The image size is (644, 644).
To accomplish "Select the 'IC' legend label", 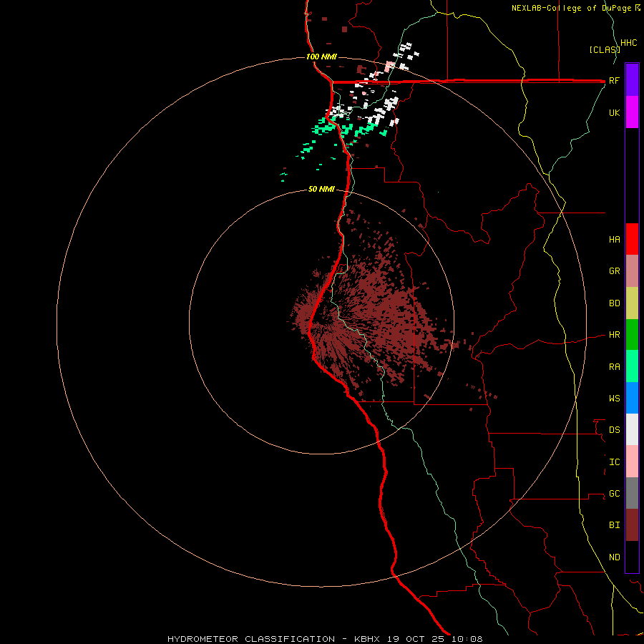I will (614, 462).
